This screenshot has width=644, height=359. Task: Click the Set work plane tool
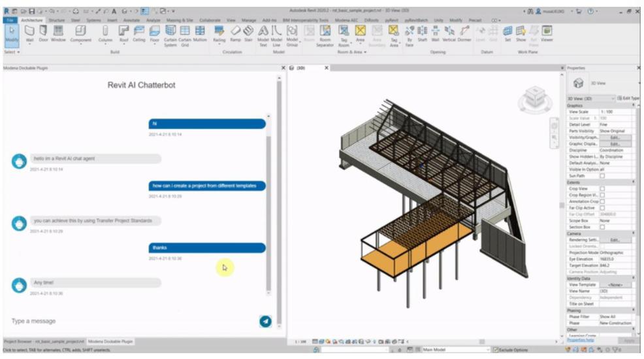point(507,34)
